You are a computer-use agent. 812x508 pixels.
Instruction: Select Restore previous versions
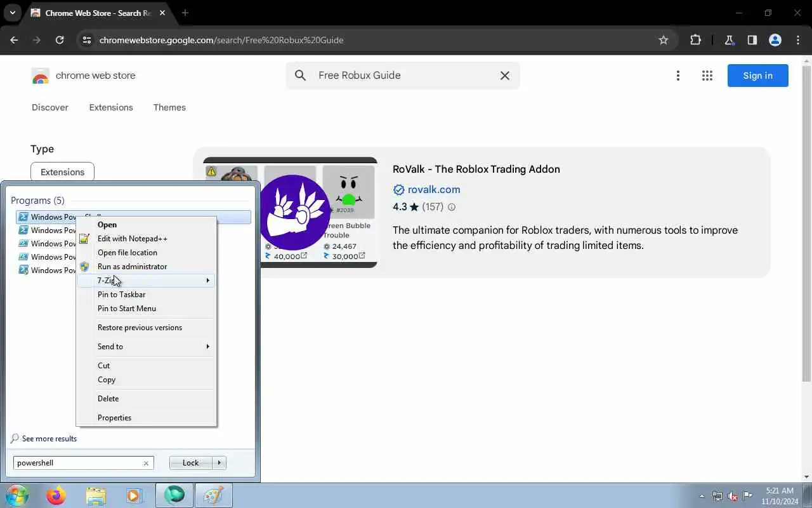point(146,328)
